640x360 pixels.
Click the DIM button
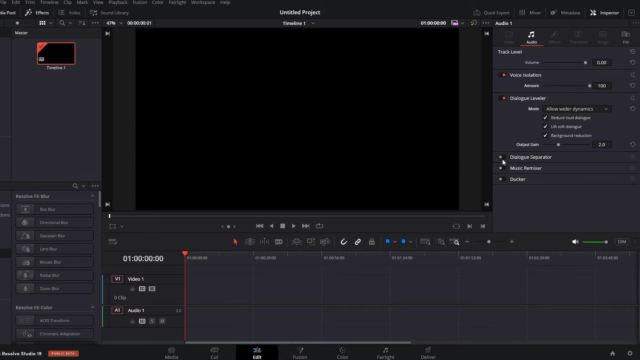point(622,242)
